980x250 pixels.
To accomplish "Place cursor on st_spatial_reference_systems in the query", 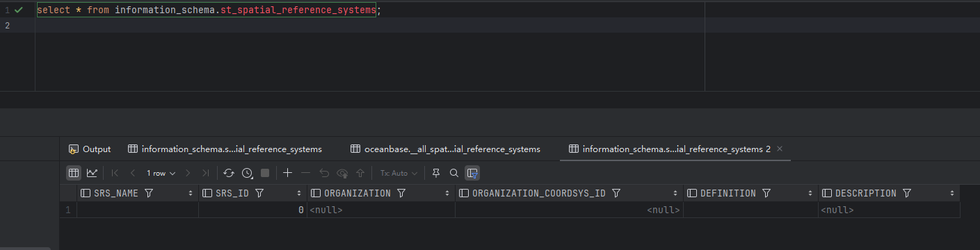I will pyautogui.click(x=298, y=10).
